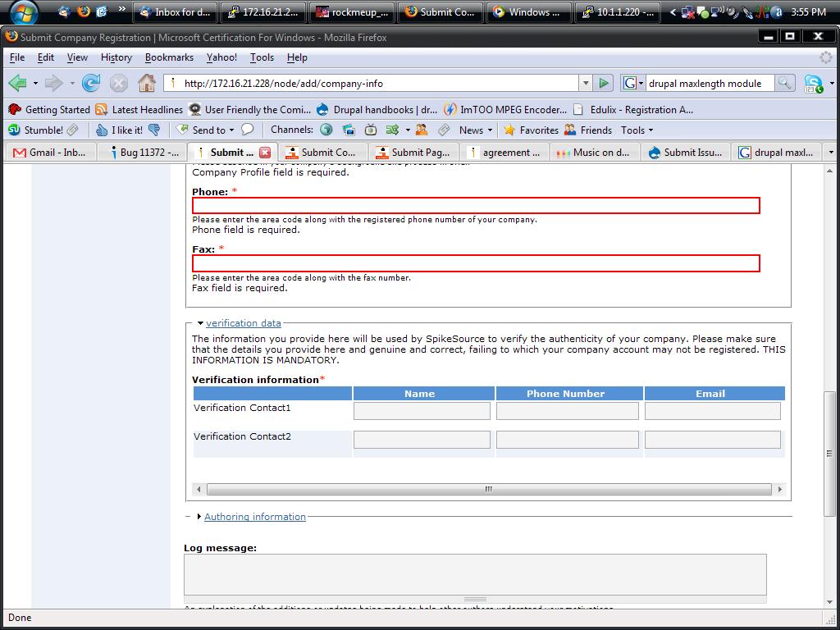The height and width of the screenshot is (630, 840).
Task: Open the Bookmarks menu
Action: [168, 57]
